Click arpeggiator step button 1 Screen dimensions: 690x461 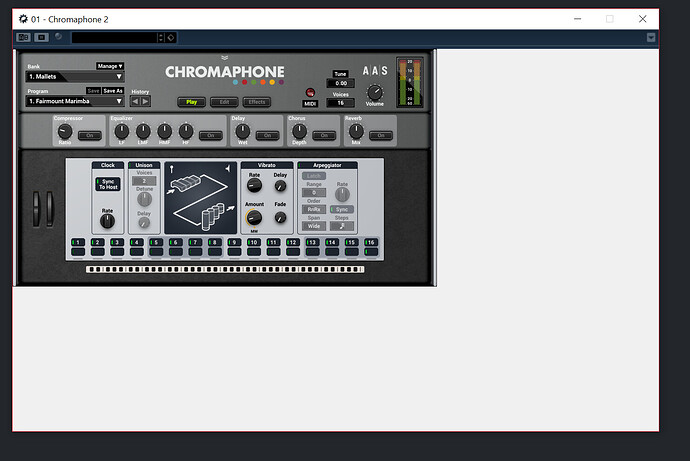click(78, 242)
